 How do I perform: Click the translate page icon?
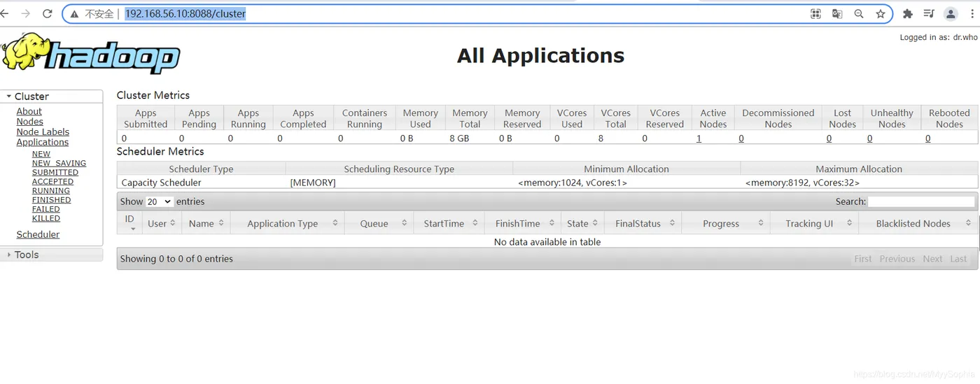coord(837,13)
